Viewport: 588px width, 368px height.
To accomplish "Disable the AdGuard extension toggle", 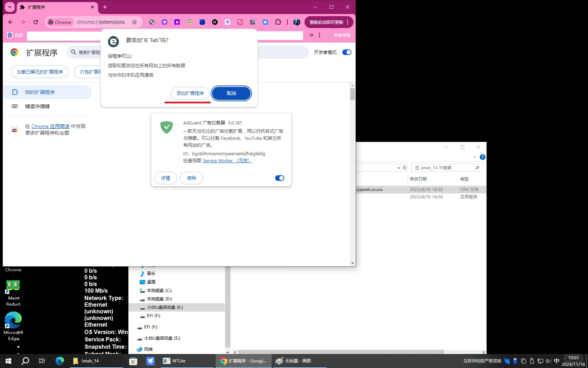I will (280, 178).
